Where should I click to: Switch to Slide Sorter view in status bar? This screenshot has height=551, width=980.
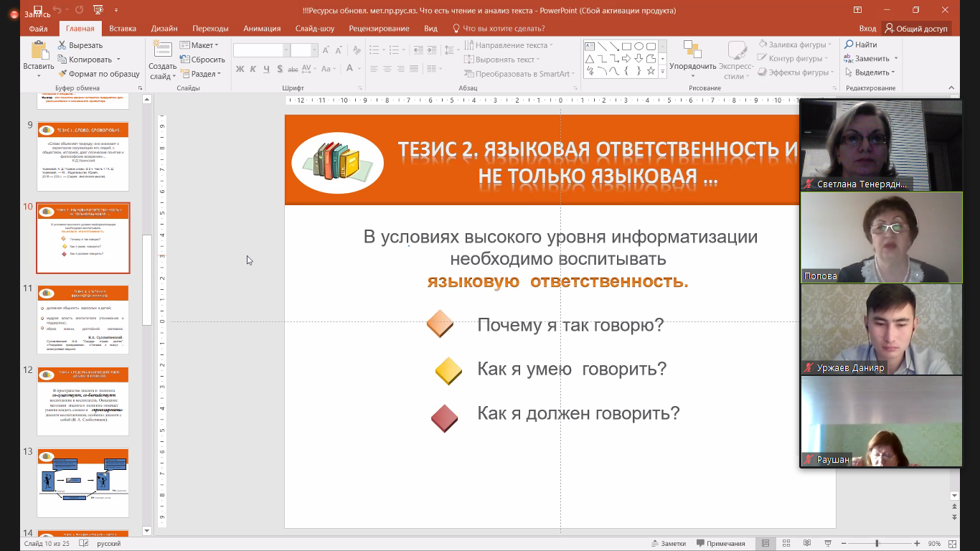(787, 543)
